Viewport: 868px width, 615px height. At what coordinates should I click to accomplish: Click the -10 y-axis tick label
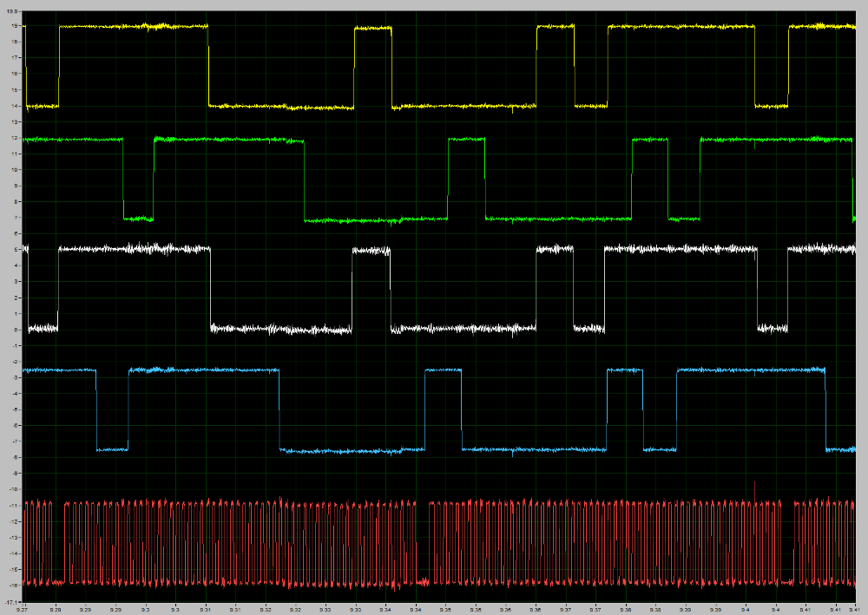click(14, 490)
